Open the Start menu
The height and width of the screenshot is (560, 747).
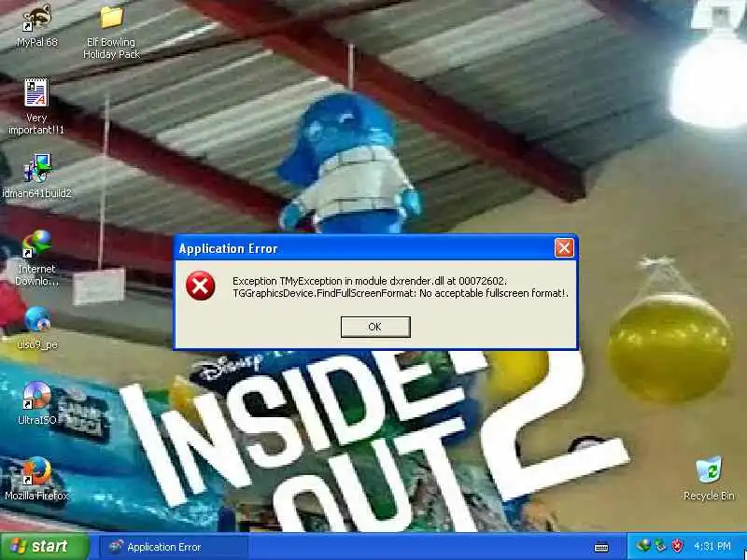[44, 546]
